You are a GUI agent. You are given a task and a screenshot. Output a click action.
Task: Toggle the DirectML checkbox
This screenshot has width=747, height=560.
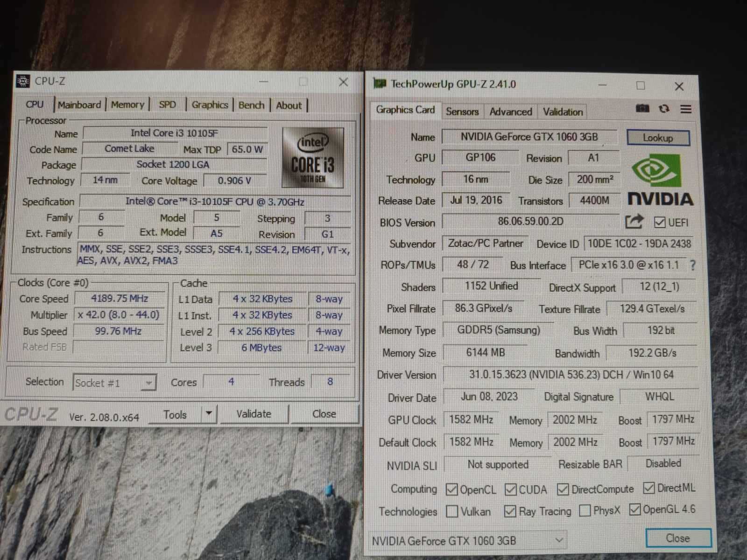(649, 488)
